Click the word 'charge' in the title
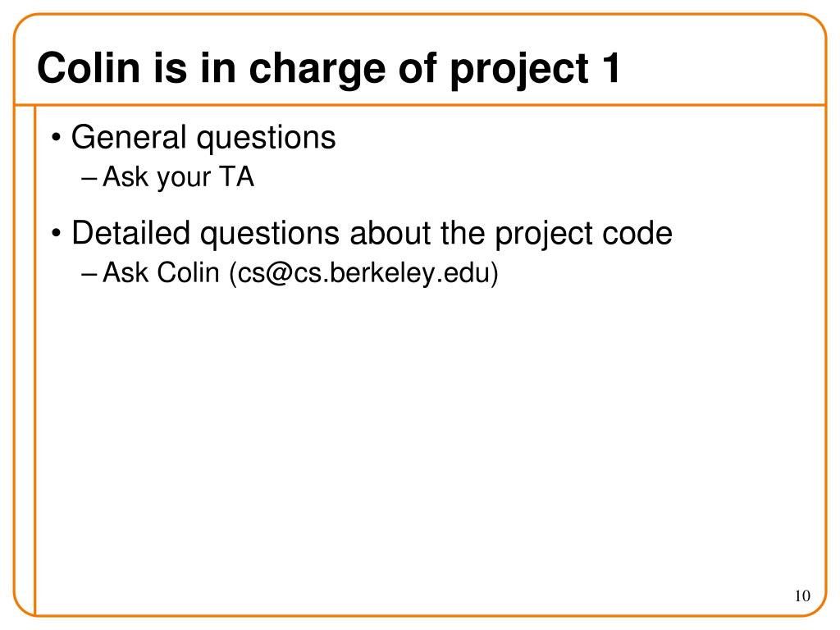Image resolution: width=840 pixels, height=630 pixels. coord(317,70)
